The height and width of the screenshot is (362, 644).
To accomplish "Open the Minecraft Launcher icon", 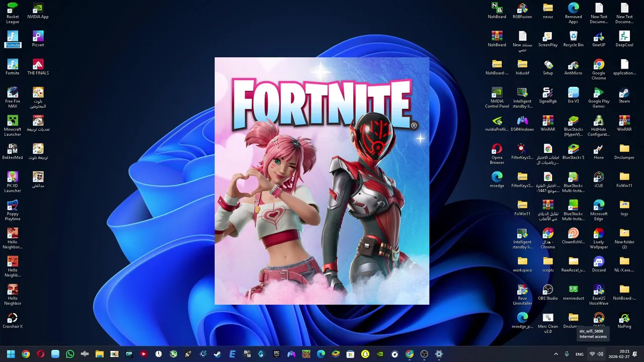I will [x=13, y=126].
